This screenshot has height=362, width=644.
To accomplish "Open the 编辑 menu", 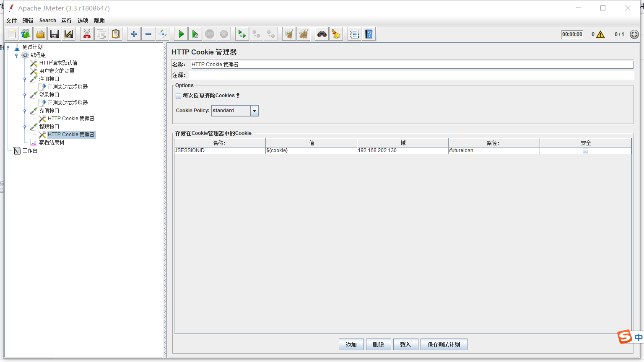I will (28, 21).
